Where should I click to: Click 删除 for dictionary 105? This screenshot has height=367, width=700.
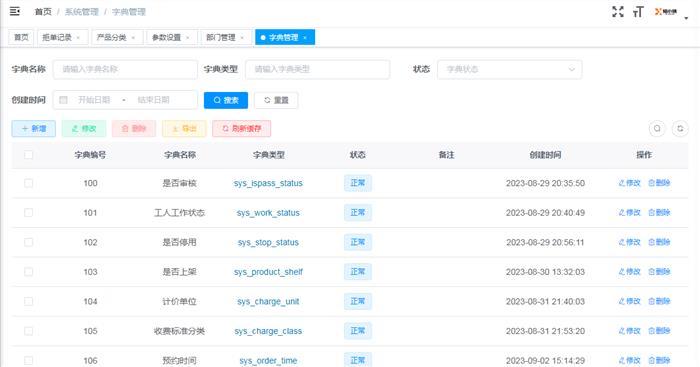click(659, 331)
